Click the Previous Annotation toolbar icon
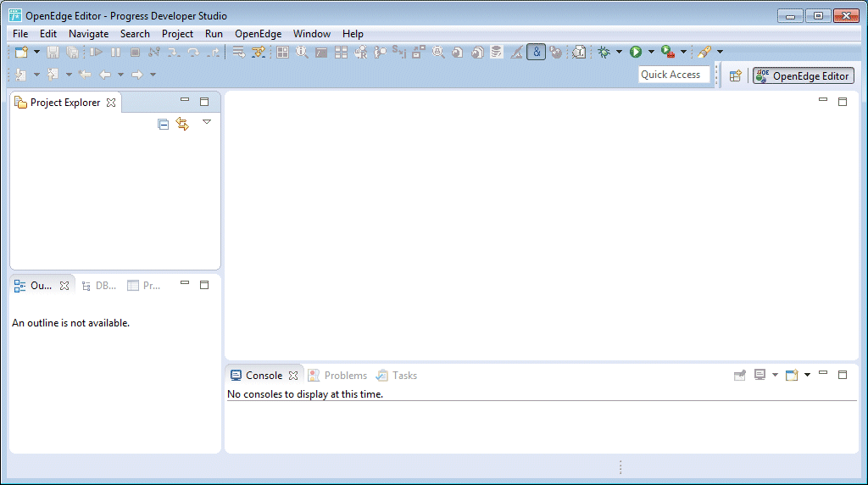The height and width of the screenshot is (485, 868). [53, 74]
